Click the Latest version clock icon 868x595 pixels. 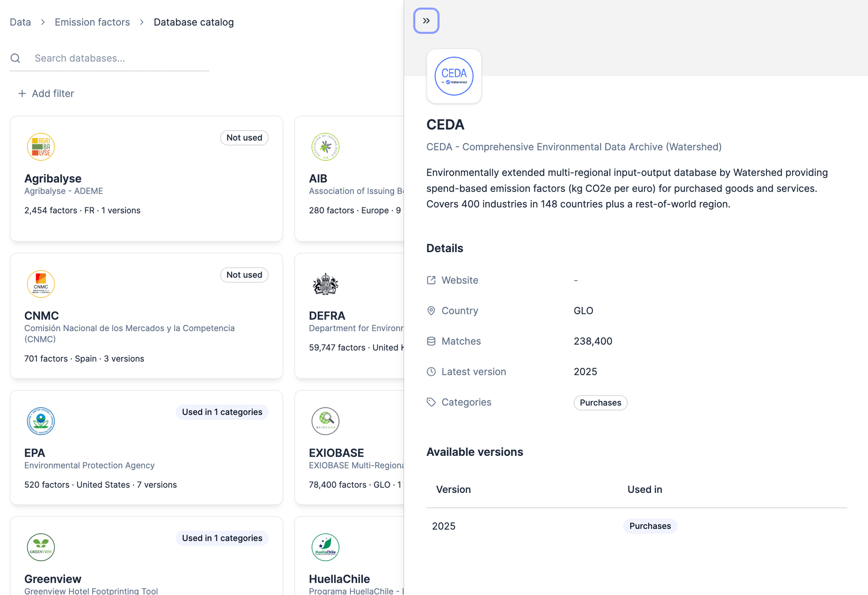pyautogui.click(x=431, y=372)
